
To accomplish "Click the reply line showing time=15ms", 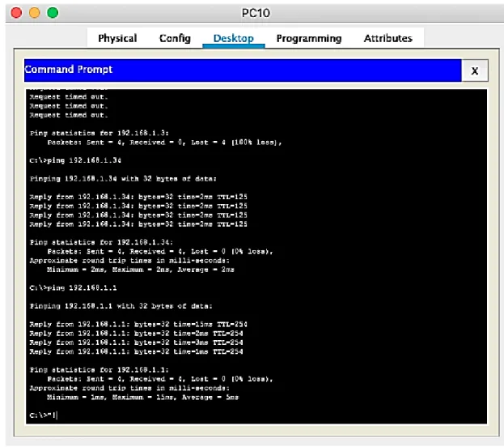I will pos(138,324).
